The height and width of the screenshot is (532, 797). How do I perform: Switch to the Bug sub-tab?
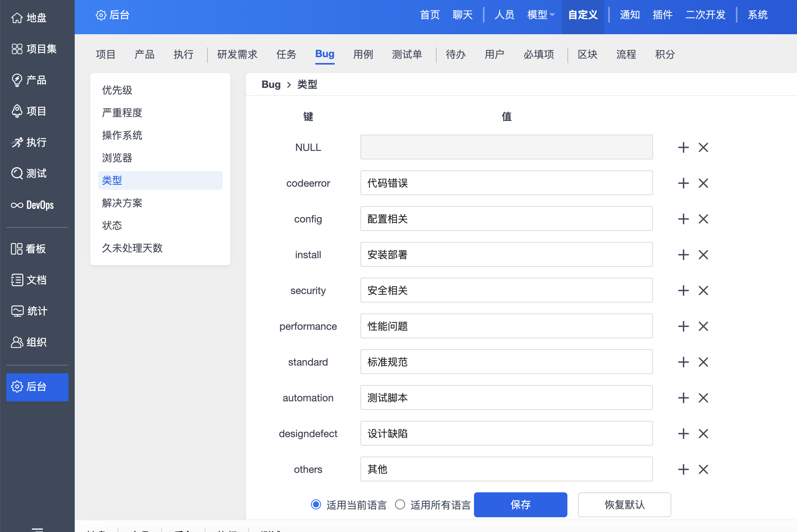(x=325, y=54)
